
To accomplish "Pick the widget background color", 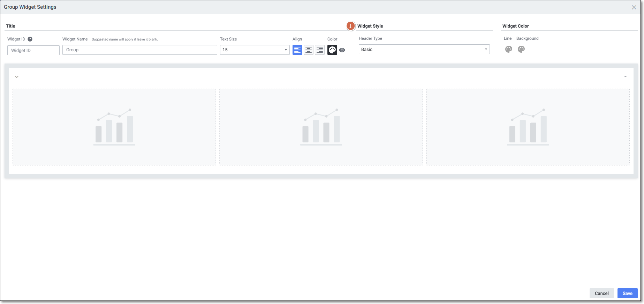I will [521, 49].
